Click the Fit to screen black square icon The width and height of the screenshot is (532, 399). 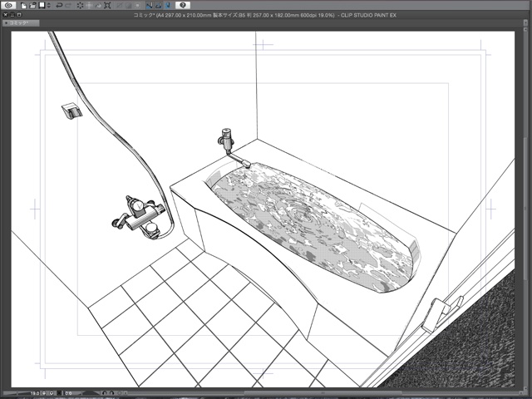pyautogui.click(x=59, y=393)
